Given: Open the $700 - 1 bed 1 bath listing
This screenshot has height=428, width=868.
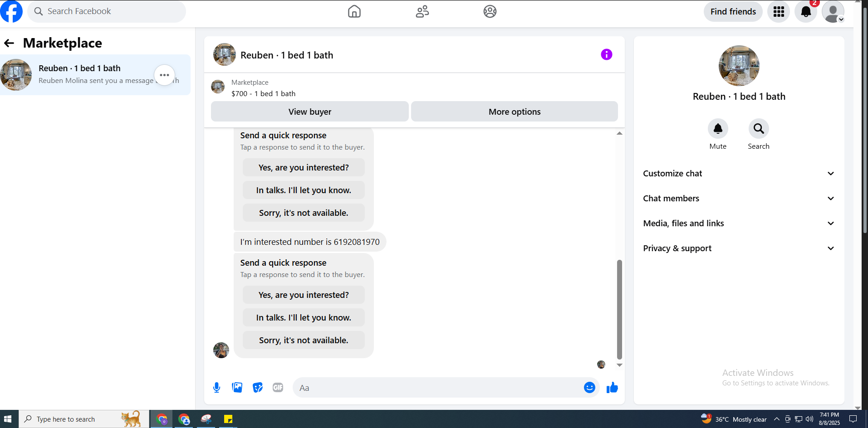Looking at the screenshot, I should 263,93.
